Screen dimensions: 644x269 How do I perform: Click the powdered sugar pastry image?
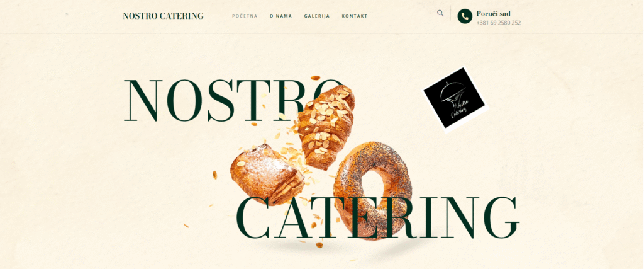pyautogui.click(x=267, y=175)
